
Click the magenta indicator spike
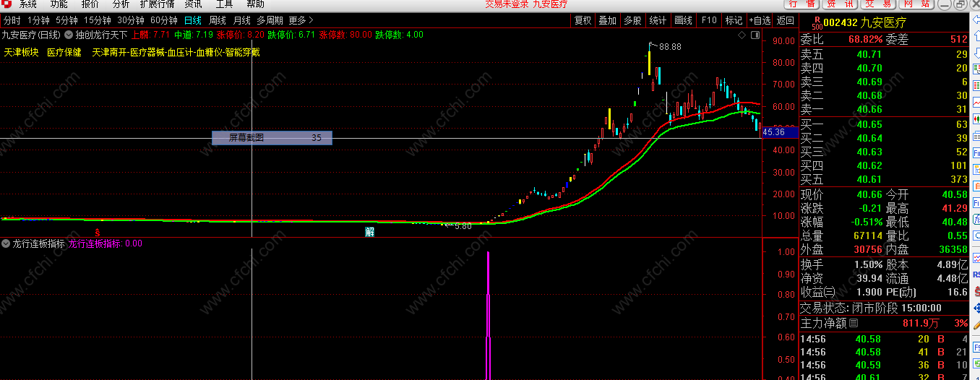489,315
